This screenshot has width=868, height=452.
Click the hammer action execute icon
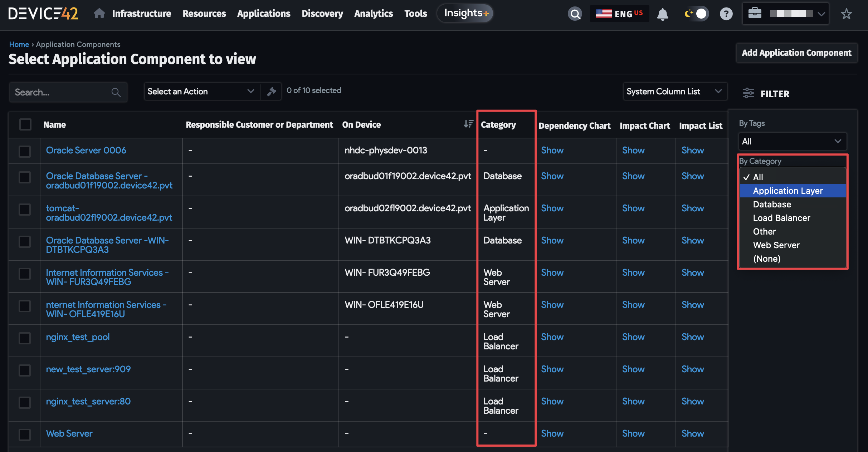(x=271, y=92)
